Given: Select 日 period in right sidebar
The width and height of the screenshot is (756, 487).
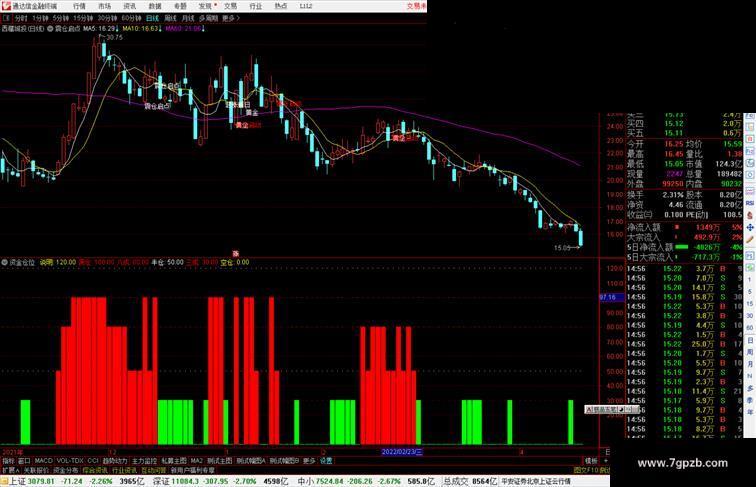Looking at the screenshot, I should [750, 340].
